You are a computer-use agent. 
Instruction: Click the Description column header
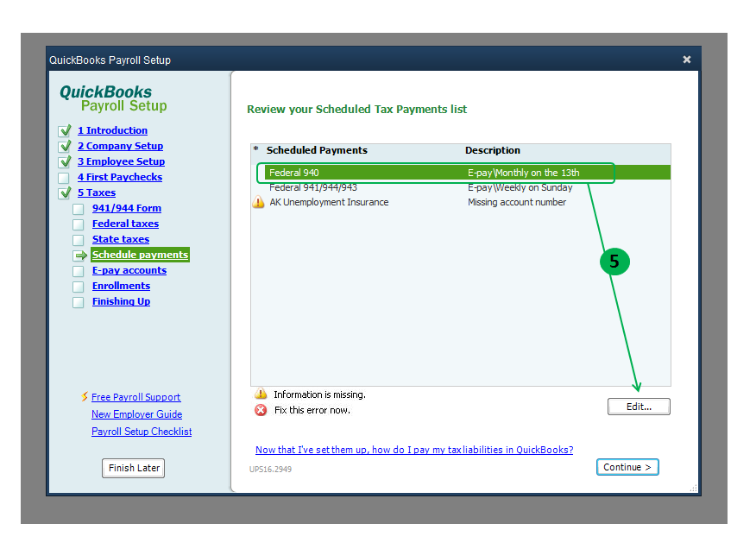pos(492,150)
